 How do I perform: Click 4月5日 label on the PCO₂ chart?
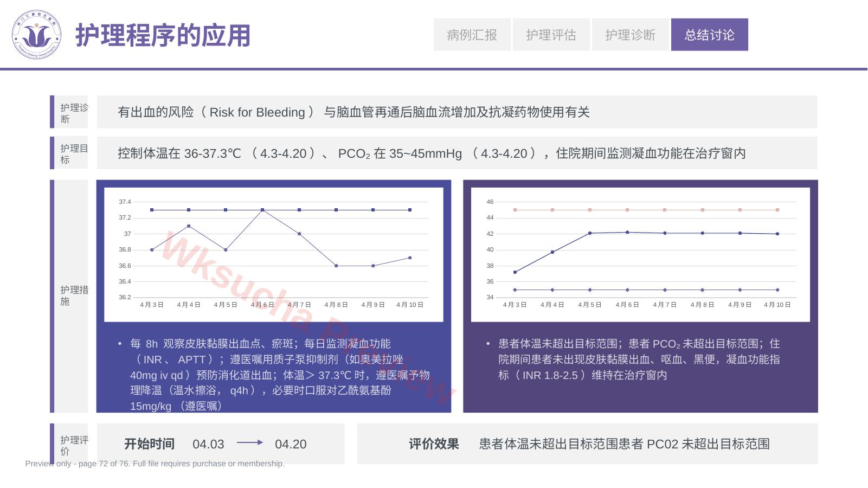pos(590,305)
